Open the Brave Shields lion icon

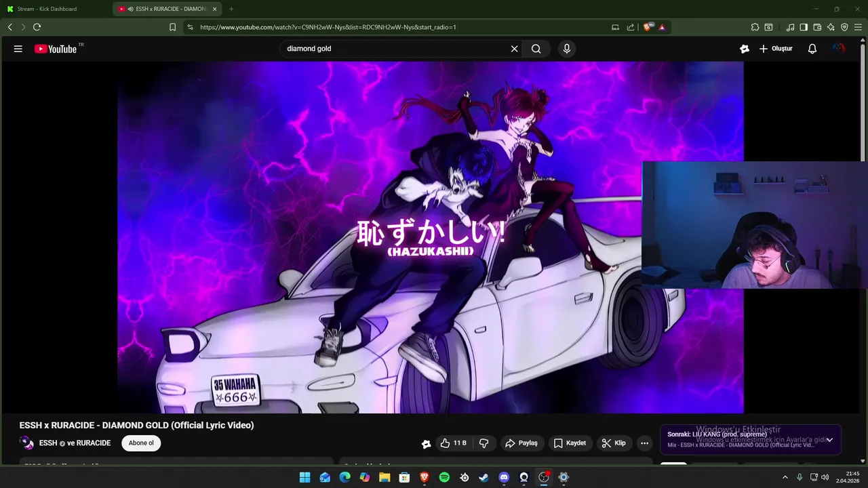tap(648, 27)
